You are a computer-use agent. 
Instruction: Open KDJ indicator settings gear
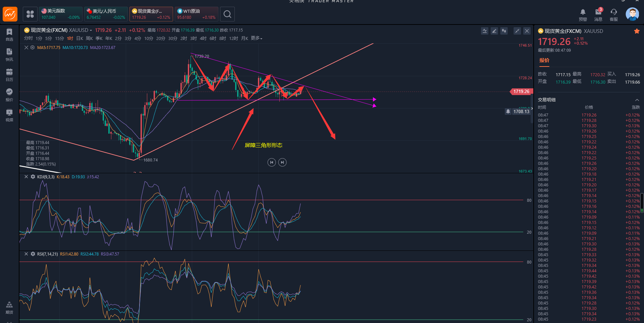pyautogui.click(x=33, y=177)
